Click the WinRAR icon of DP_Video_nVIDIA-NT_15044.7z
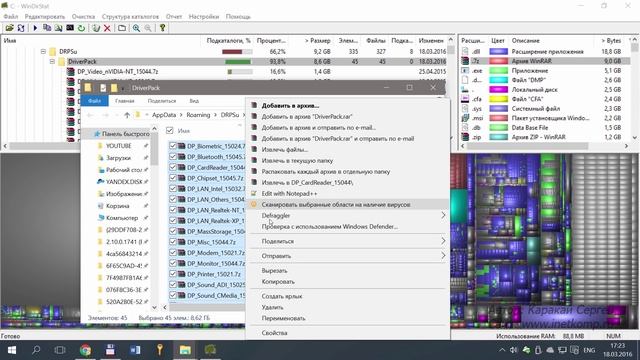This screenshot has height=360, width=640. coord(71,71)
